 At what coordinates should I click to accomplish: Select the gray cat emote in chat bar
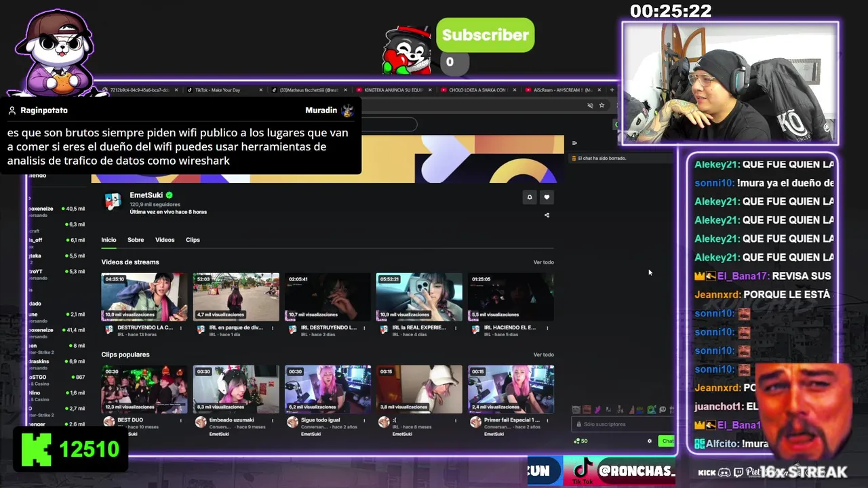576,409
